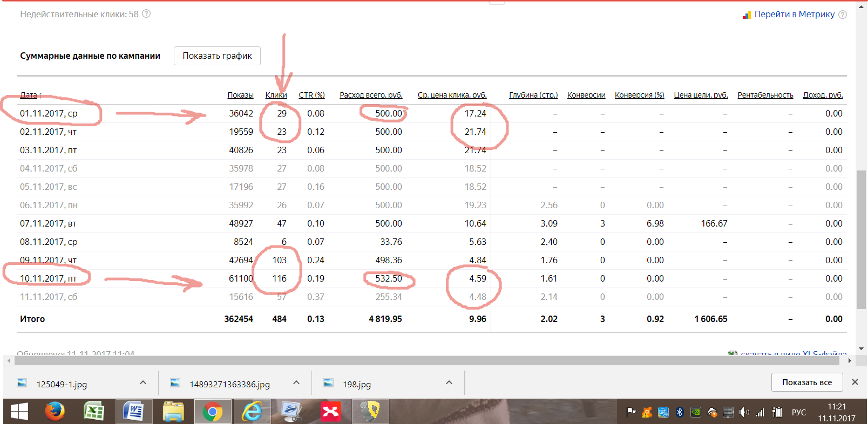868x424 pixels.
Task: Sort by Расход всего, руб. column
Action: pyautogui.click(x=371, y=95)
